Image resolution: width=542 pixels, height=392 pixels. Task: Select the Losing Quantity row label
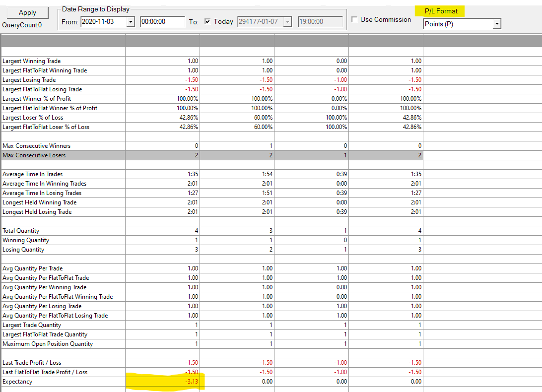pyautogui.click(x=23, y=250)
